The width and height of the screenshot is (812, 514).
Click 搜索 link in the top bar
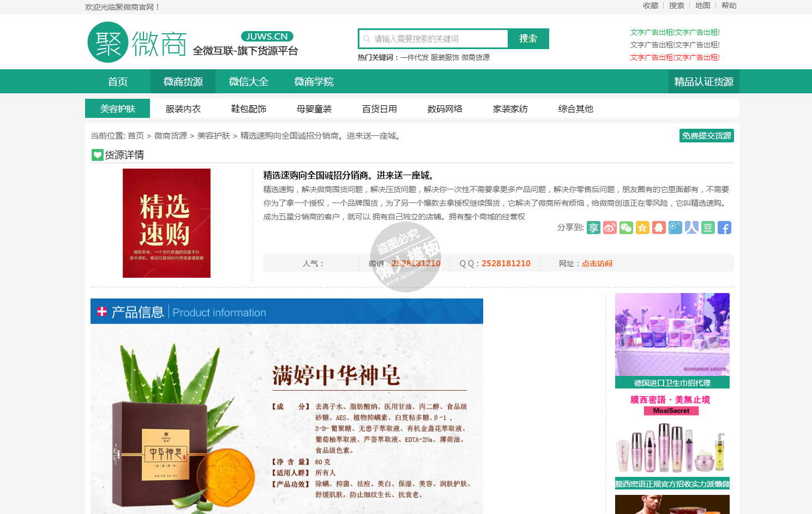point(677,5)
